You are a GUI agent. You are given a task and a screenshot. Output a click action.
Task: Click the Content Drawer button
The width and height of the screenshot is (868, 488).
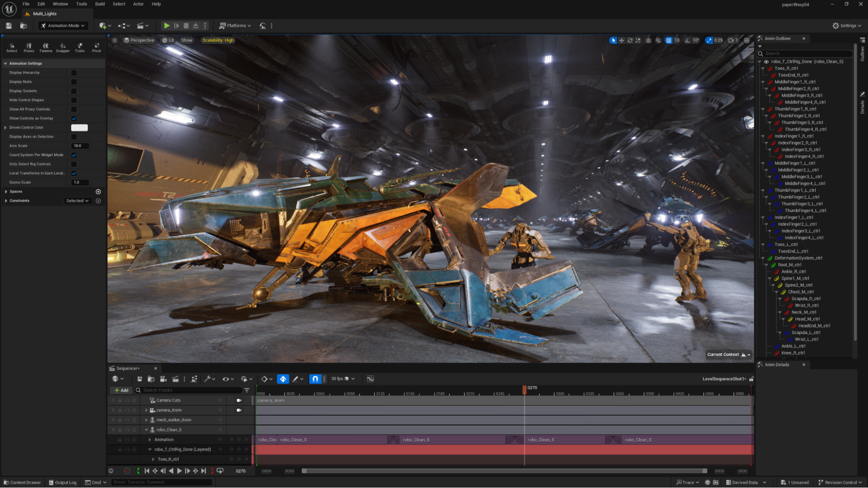click(x=22, y=482)
